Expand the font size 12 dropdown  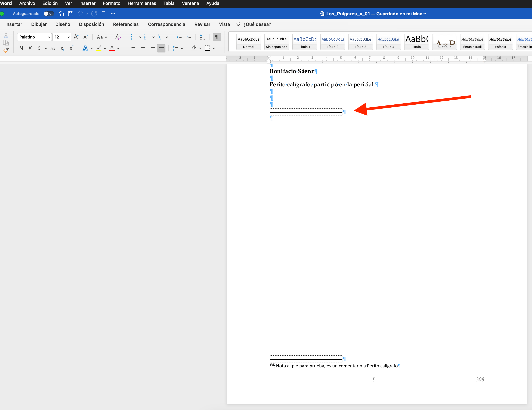point(69,37)
